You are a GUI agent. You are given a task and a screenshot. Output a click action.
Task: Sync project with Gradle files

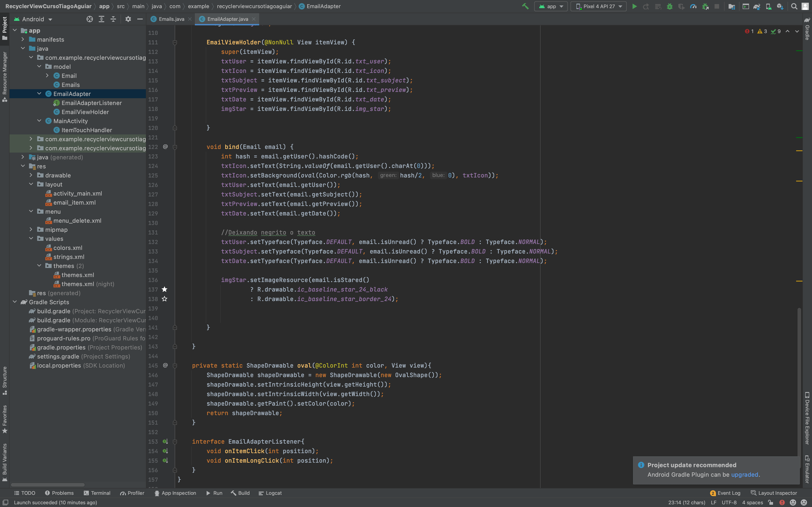[757, 6]
